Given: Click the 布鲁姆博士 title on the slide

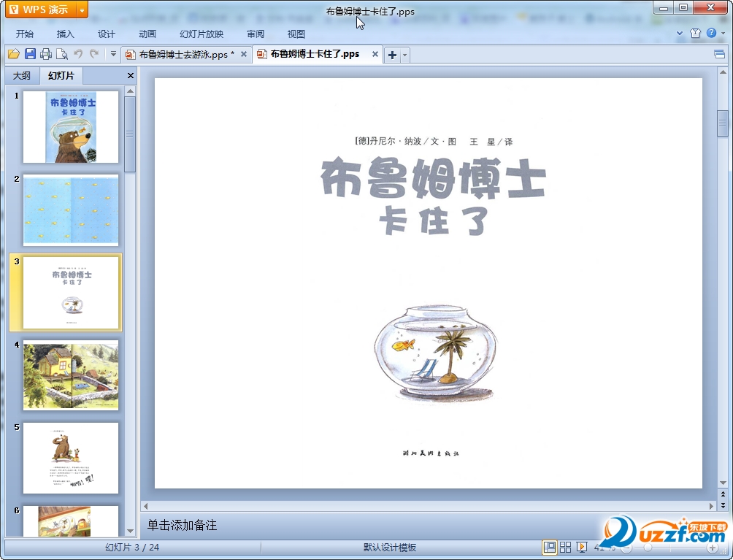Looking at the screenshot, I should (x=434, y=177).
